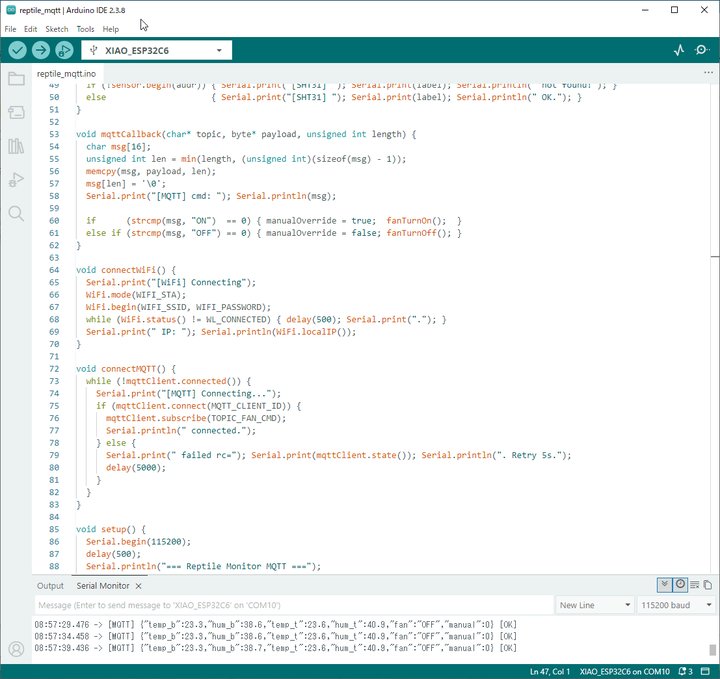Click XIAO_ESP32C6 on COM10 in status bar

tap(624, 671)
